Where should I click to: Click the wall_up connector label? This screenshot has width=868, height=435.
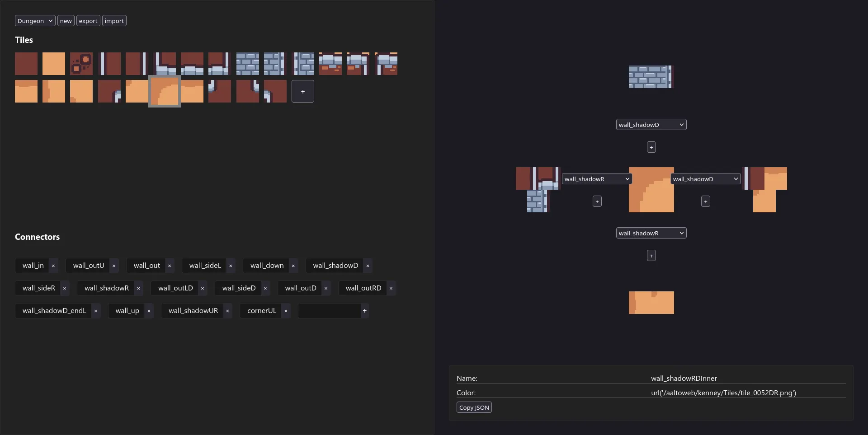127,311
